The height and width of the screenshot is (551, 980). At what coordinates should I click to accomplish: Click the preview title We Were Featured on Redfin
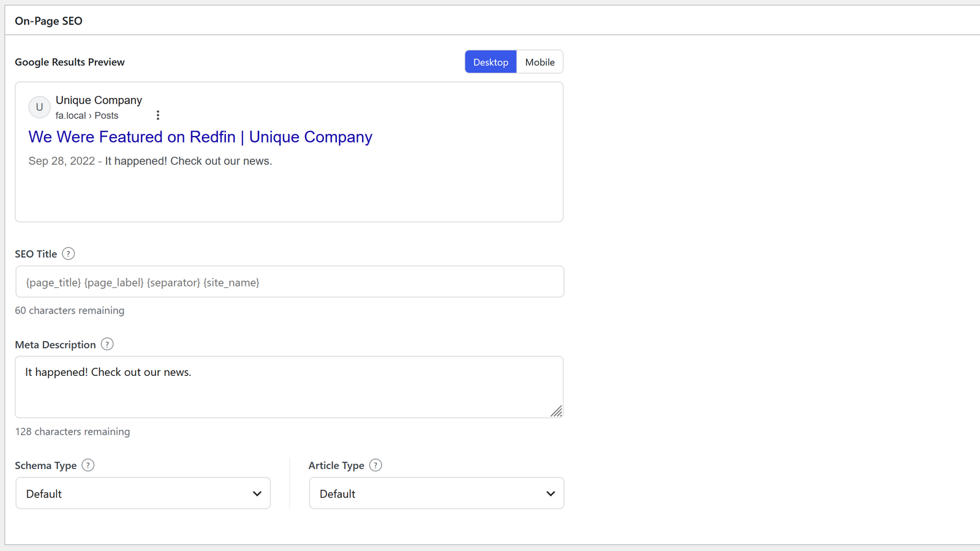[200, 137]
